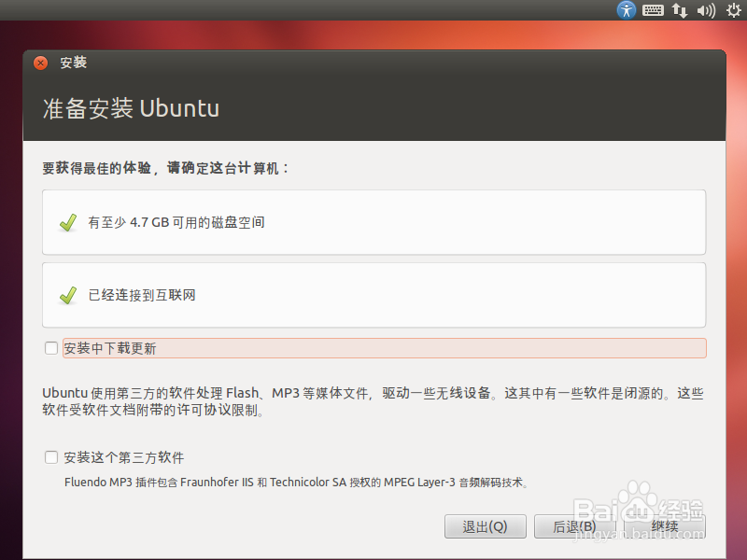Click the 继续 button

pos(664,525)
